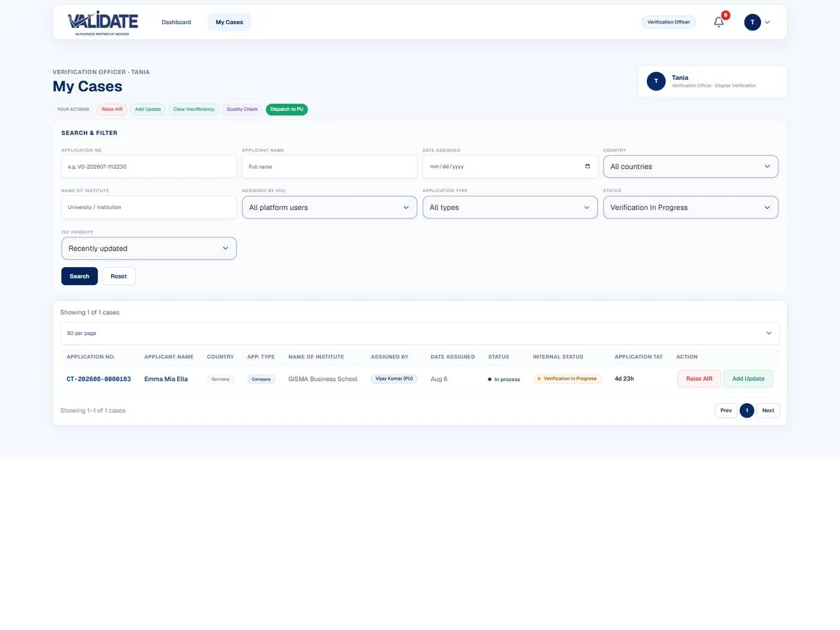The image size is (840, 630).
Task: Click the Germany country tag
Action: coord(220,379)
